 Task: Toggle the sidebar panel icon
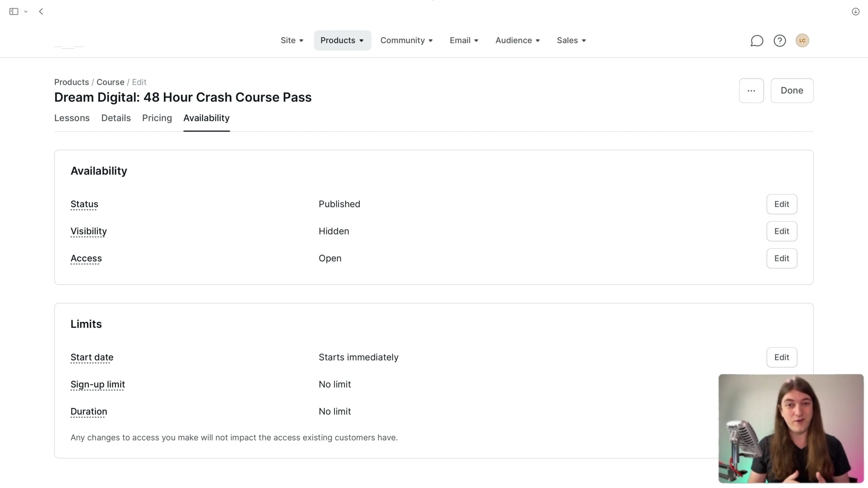pos(14,12)
